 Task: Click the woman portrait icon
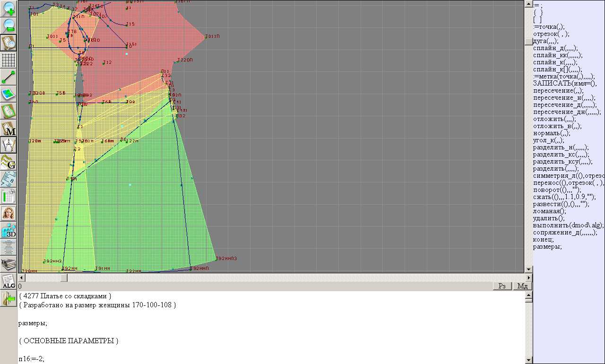click(9, 213)
